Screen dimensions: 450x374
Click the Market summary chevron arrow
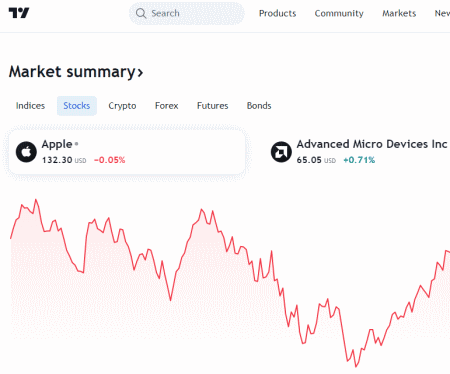(x=140, y=72)
